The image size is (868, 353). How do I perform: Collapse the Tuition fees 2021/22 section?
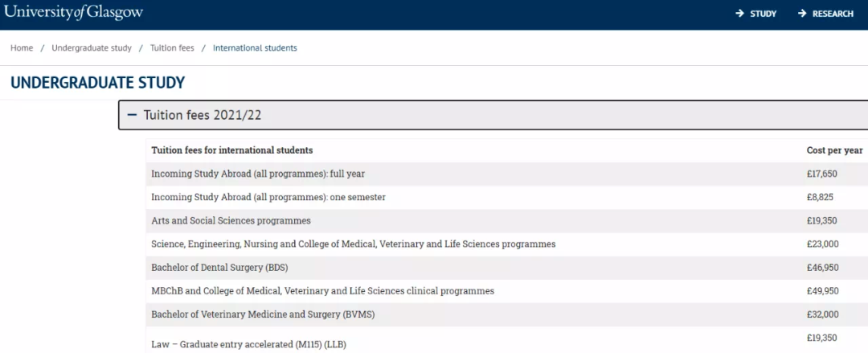pyautogui.click(x=203, y=115)
